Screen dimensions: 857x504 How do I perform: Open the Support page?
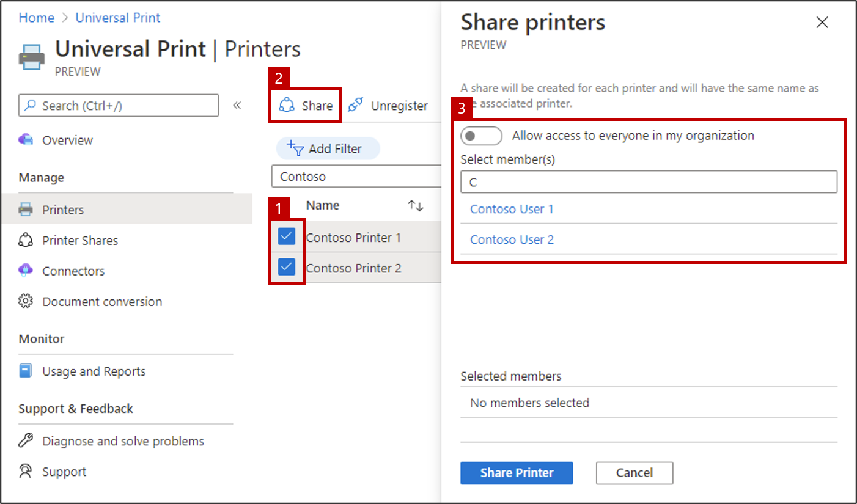tap(64, 471)
